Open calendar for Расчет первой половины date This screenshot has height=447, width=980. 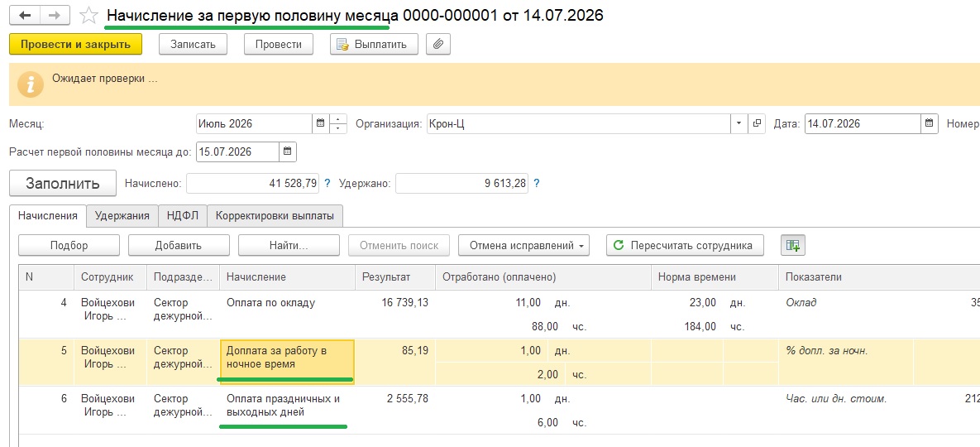(288, 152)
